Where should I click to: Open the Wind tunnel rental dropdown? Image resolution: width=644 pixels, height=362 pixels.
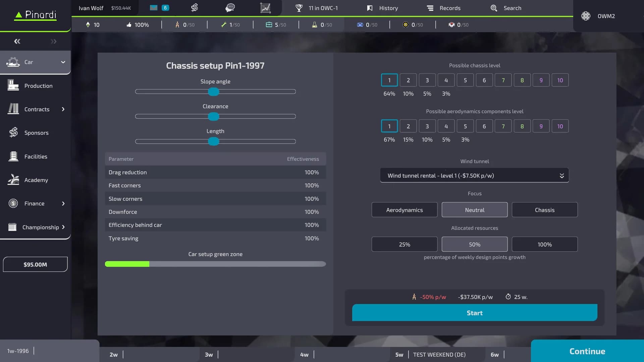pos(475,175)
